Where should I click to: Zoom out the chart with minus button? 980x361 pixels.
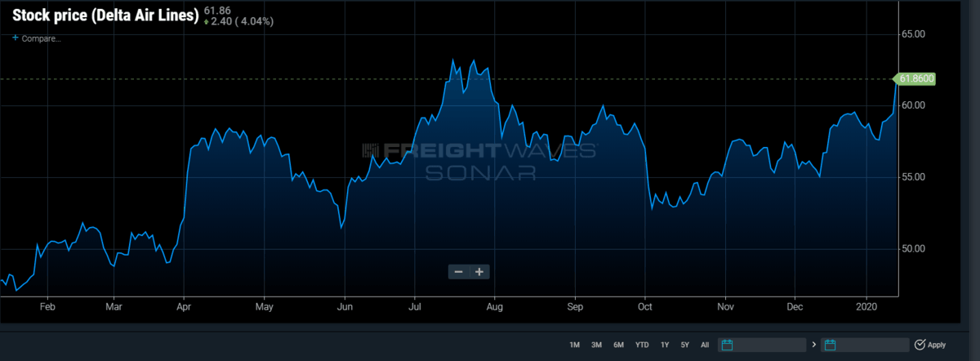(x=459, y=272)
